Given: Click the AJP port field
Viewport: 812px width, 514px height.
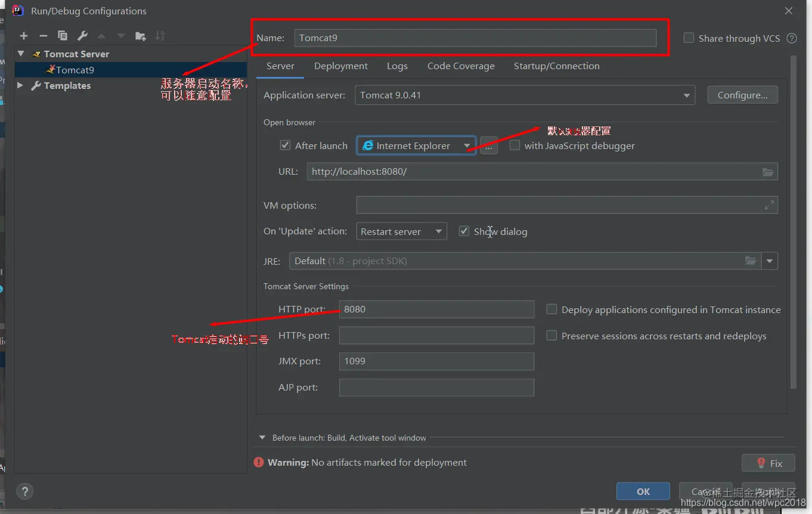Looking at the screenshot, I should point(436,388).
